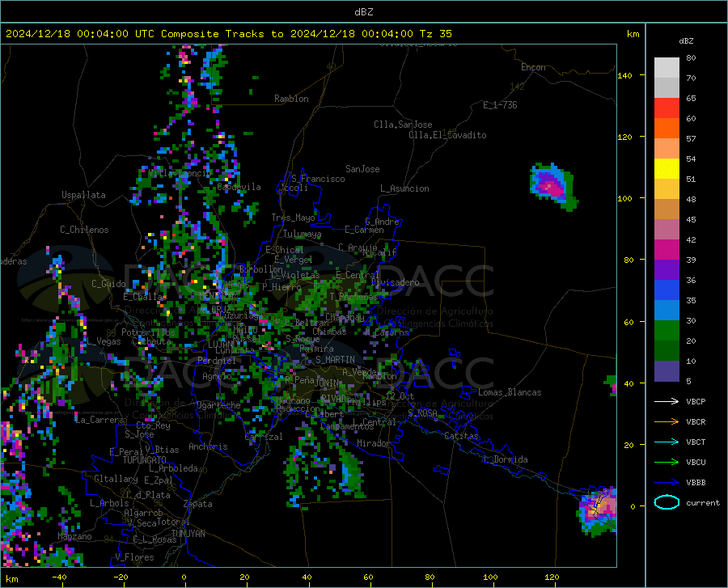The height and width of the screenshot is (588, 728).
Task: Click the cyan VBCT arrow legend icon
Action: pyautogui.click(x=667, y=442)
